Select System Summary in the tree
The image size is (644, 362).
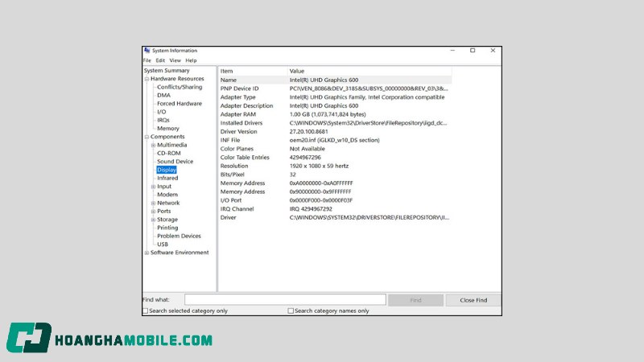[x=167, y=71]
